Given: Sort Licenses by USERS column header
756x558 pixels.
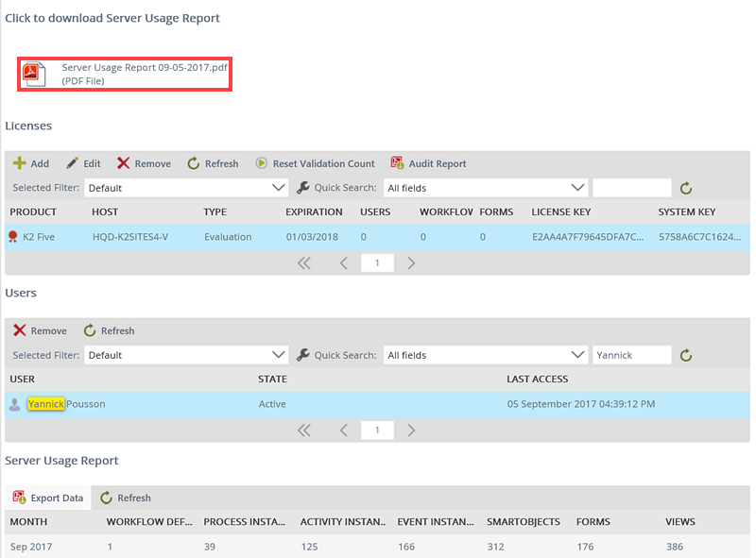Looking at the screenshot, I should (375, 212).
